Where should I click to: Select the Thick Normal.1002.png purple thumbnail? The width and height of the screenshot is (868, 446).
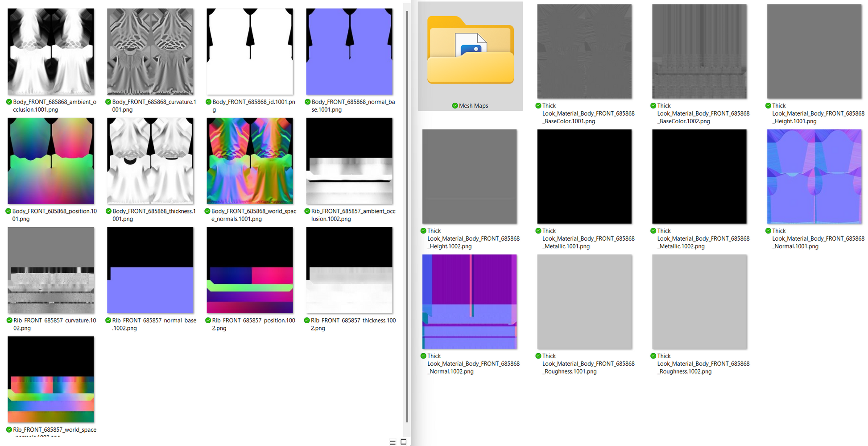click(470, 302)
